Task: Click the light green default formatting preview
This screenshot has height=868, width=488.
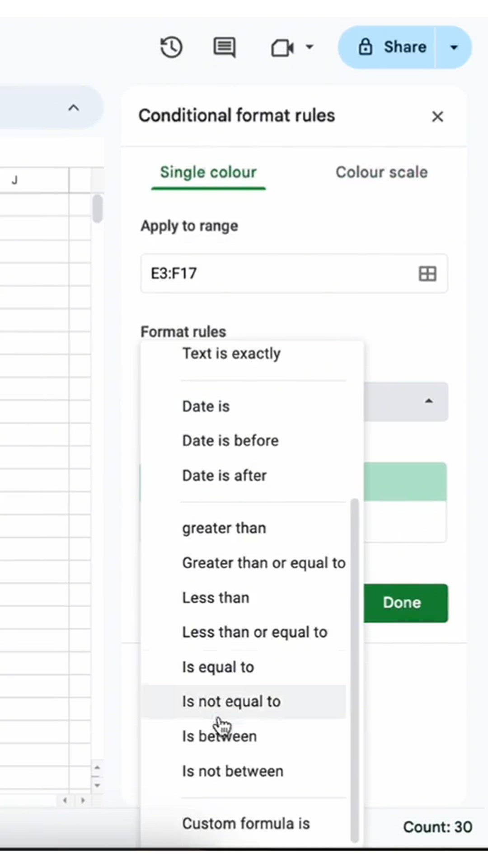Action: [x=405, y=481]
